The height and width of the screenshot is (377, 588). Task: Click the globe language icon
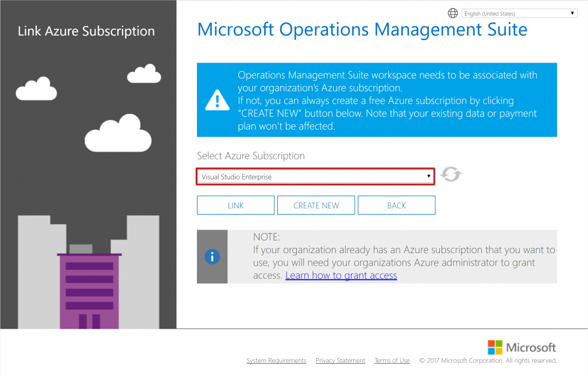(x=452, y=13)
